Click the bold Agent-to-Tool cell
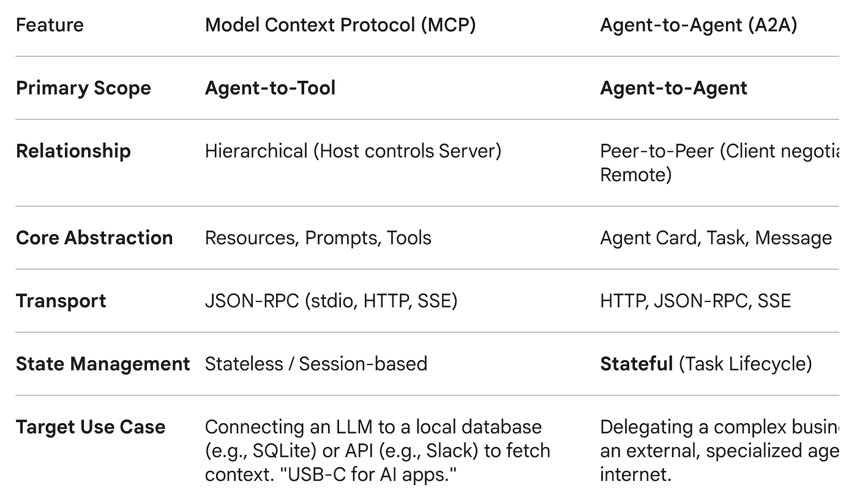The image size is (857, 504). pyautogui.click(x=270, y=88)
